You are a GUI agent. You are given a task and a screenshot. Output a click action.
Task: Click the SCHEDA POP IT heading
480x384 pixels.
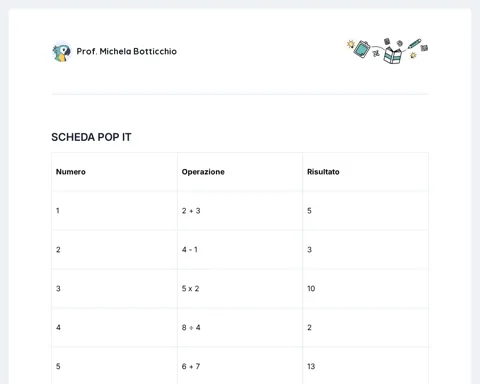click(x=91, y=137)
